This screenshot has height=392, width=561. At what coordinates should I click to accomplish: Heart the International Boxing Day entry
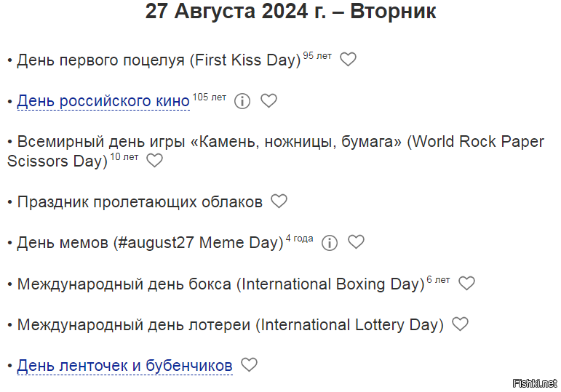tap(466, 283)
